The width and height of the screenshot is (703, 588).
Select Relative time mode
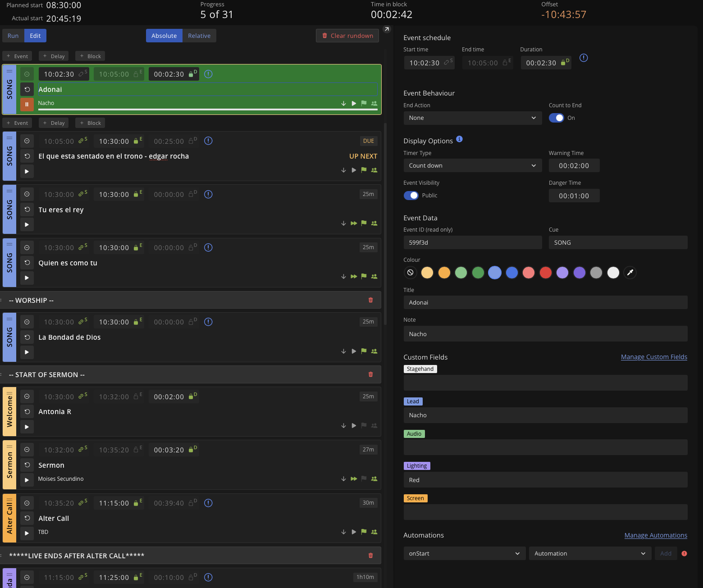199,36
